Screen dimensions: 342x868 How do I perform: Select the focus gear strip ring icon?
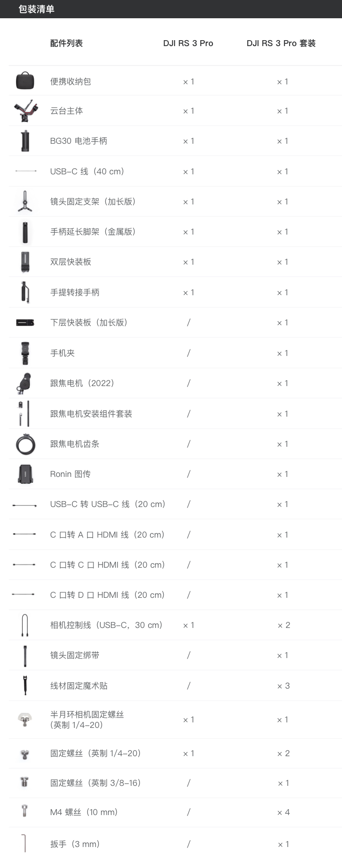click(26, 444)
